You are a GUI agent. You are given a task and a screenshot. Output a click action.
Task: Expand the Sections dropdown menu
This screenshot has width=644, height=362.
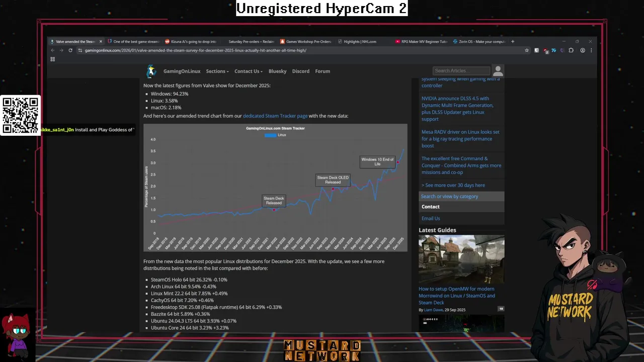[x=217, y=71]
